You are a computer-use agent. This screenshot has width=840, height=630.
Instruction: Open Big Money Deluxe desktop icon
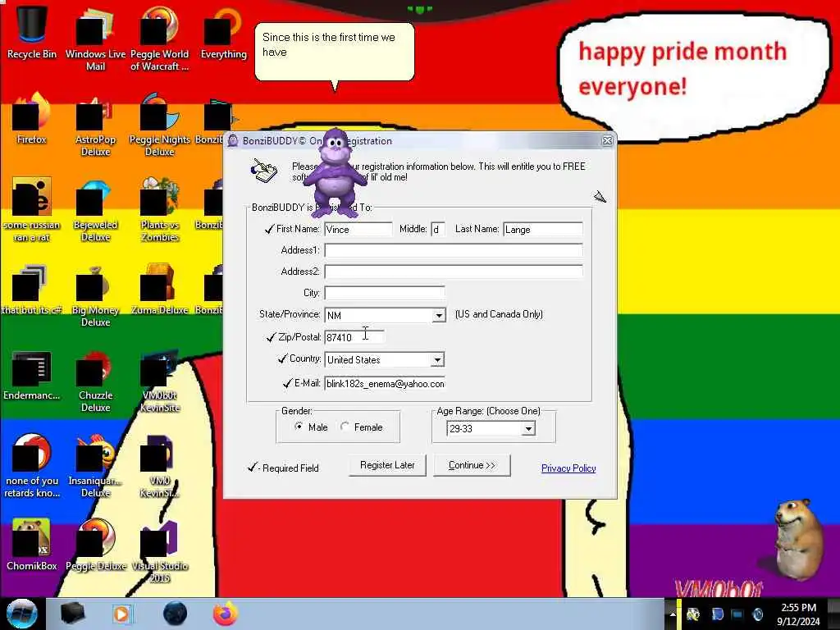click(x=95, y=295)
